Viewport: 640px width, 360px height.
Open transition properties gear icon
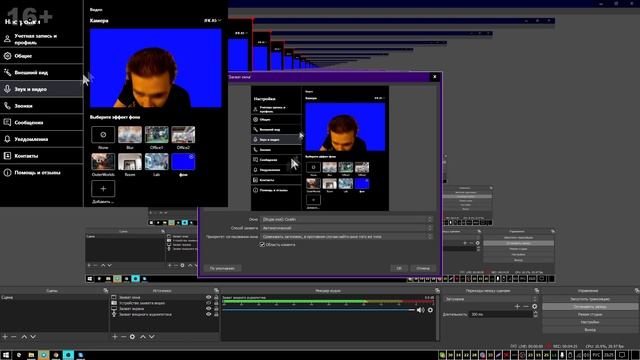[535, 307]
